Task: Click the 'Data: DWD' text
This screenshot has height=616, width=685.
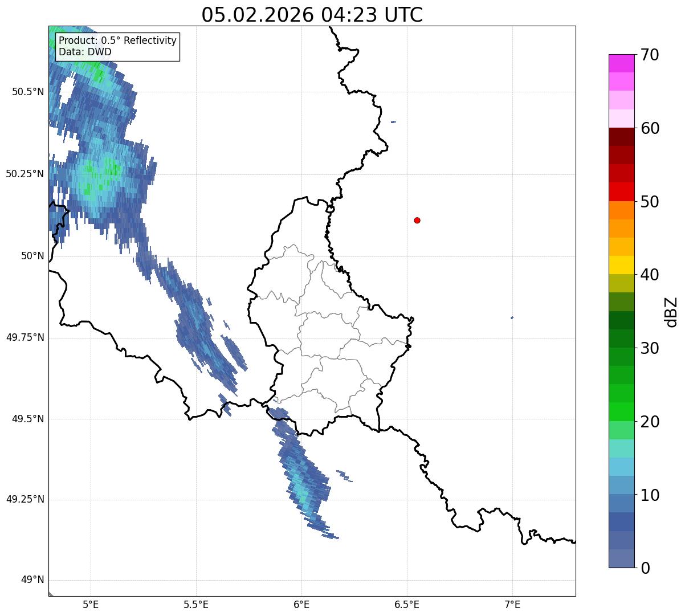Action: [85, 52]
